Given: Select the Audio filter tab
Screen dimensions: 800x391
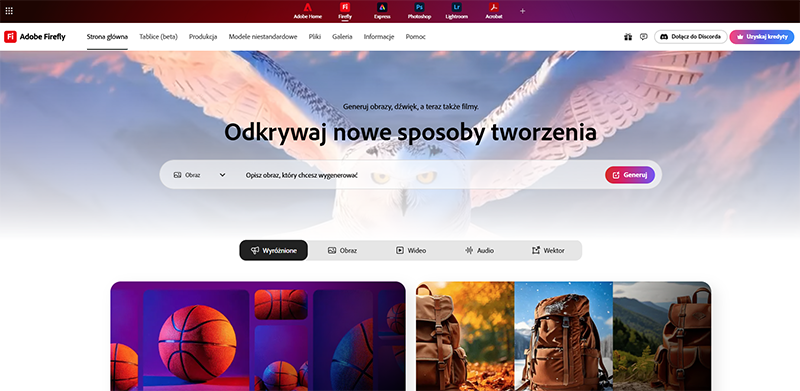Looking at the screenshot, I should (x=479, y=250).
